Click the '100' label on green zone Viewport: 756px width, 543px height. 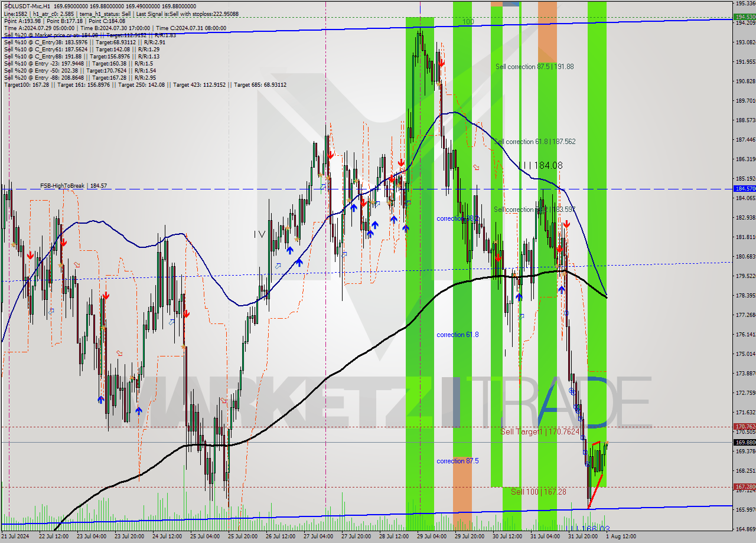(x=468, y=22)
